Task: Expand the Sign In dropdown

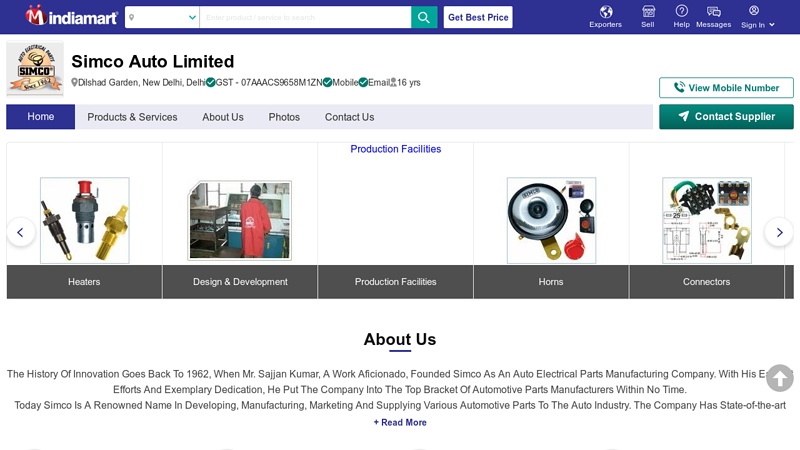Action: (x=757, y=17)
